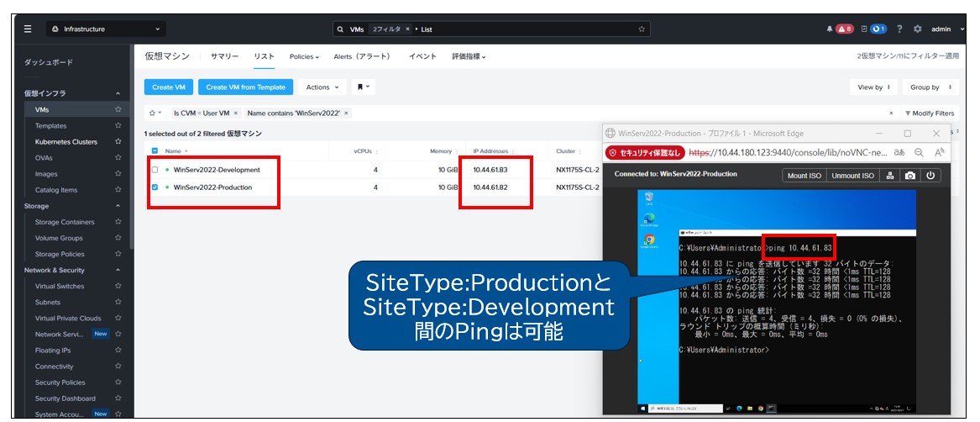The image size is (980, 422).
Task: Uncheck the WinServ2022-Production checkbox
Action: pyautogui.click(x=155, y=187)
